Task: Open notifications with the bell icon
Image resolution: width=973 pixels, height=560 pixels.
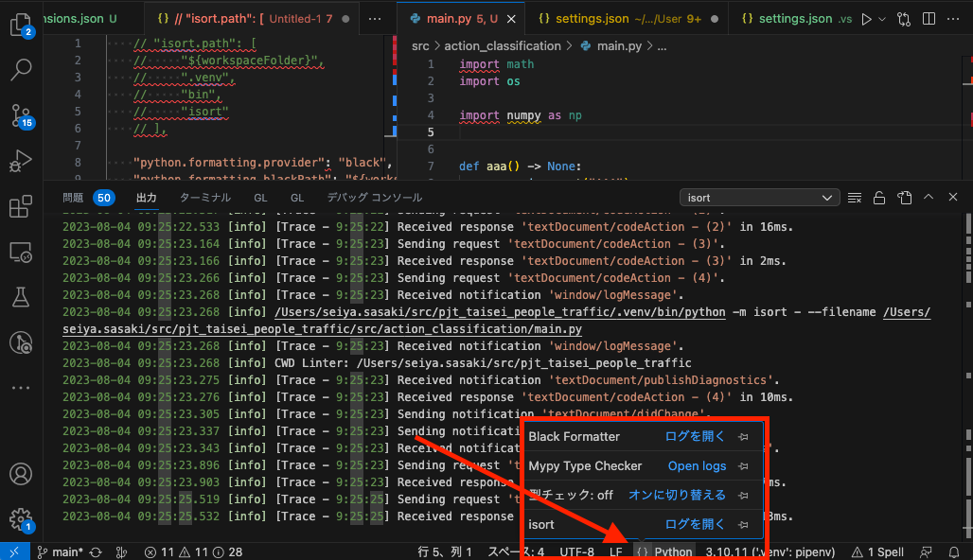Action: 955,551
